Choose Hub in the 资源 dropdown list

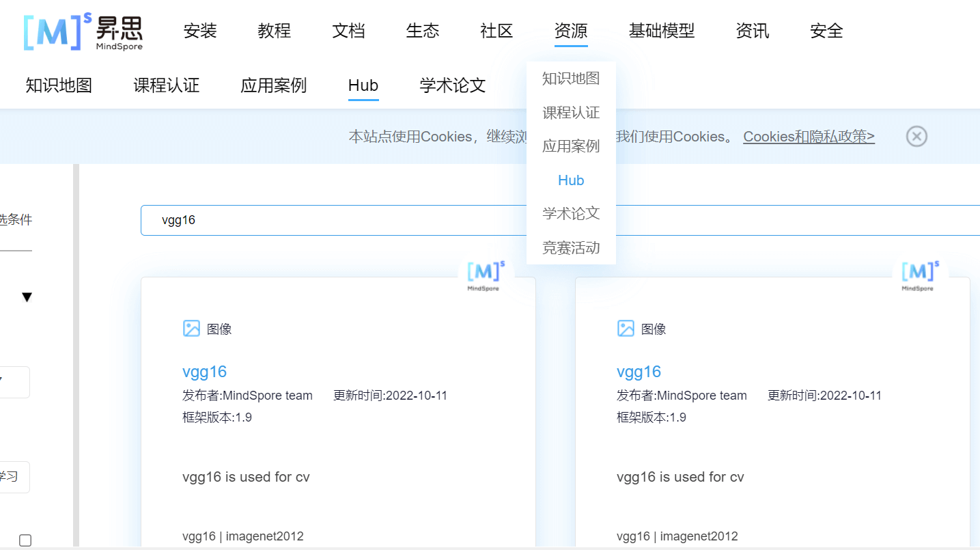click(x=571, y=180)
